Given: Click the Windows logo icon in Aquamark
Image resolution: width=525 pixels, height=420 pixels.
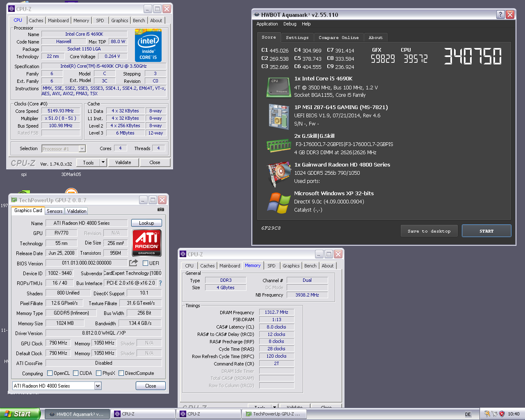Looking at the screenshot, I should pyautogui.click(x=279, y=203).
